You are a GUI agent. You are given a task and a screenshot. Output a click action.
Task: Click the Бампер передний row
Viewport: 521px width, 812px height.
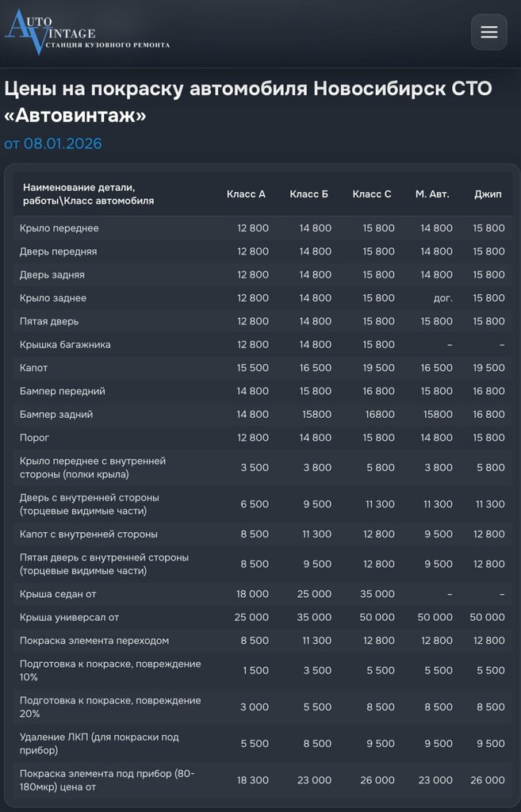tap(262, 391)
